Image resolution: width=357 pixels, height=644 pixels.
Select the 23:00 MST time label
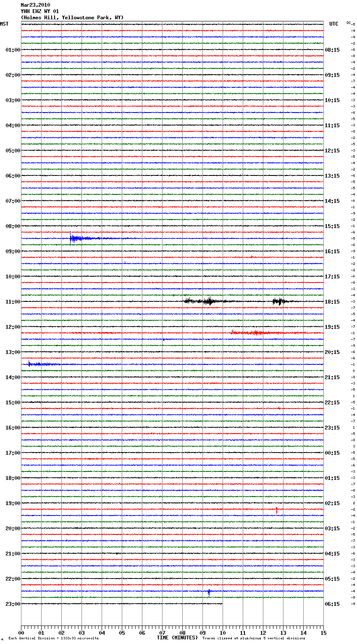tap(13, 604)
